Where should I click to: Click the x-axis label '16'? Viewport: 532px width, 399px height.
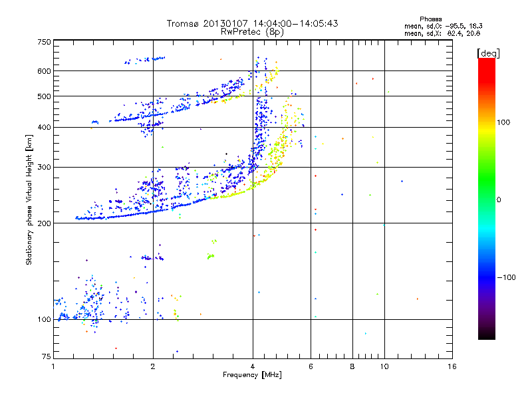coord(452,366)
